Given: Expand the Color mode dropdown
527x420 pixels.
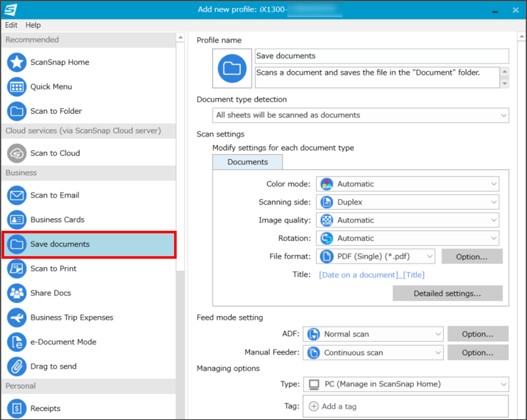Looking at the screenshot, I should (x=407, y=184).
